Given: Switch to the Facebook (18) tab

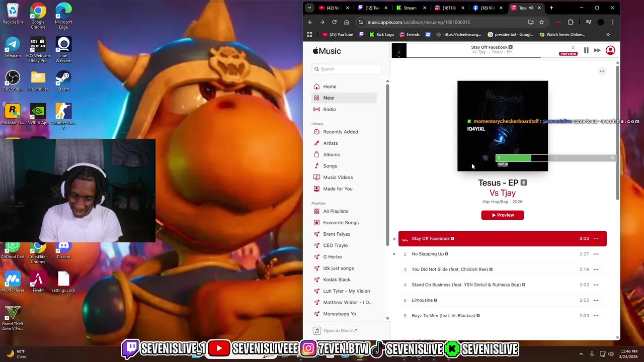Looking at the screenshot, I should click(488, 8).
